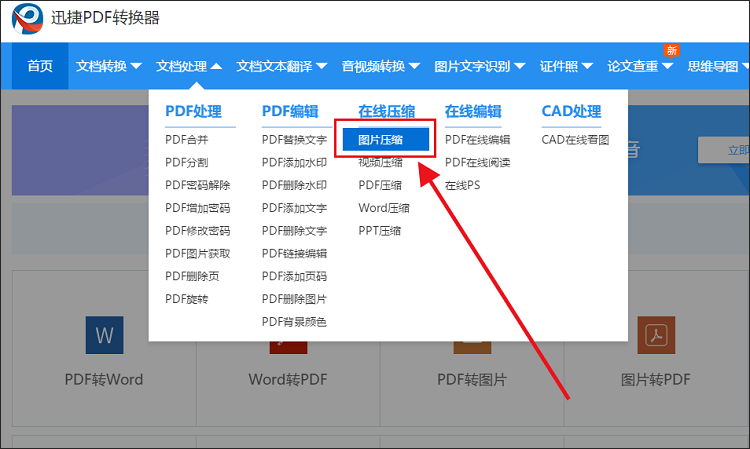Open PDF删除图片 option
This screenshot has width=750, height=449.
coord(294,299)
